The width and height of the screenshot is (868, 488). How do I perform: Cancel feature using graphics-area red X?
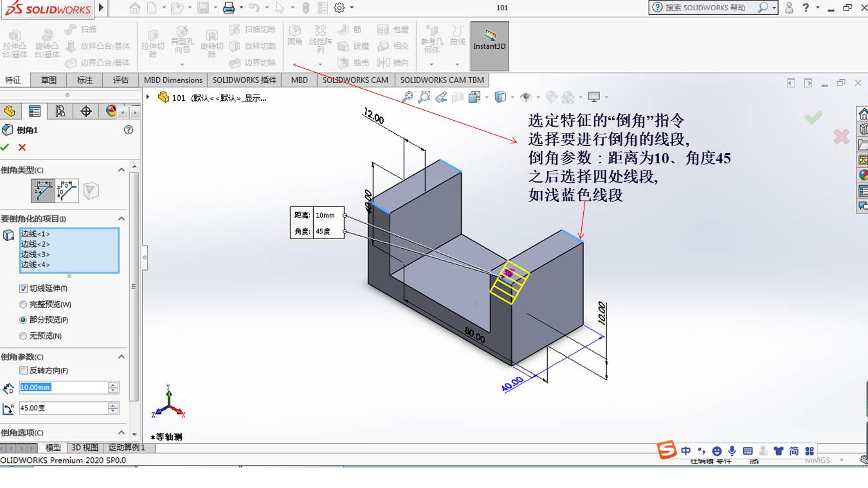tap(841, 136)
